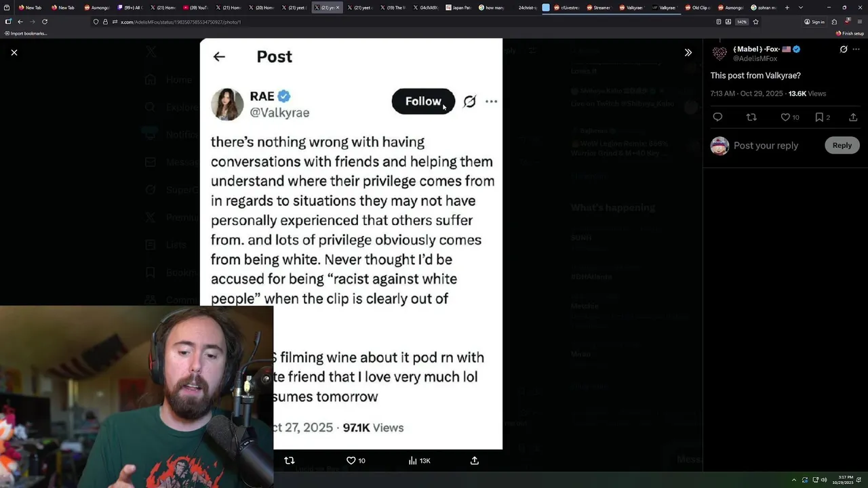Like the post via heart icon in sidebar
Image resolution: width=868 pixels, height=488 pixels.
[785, 117]
